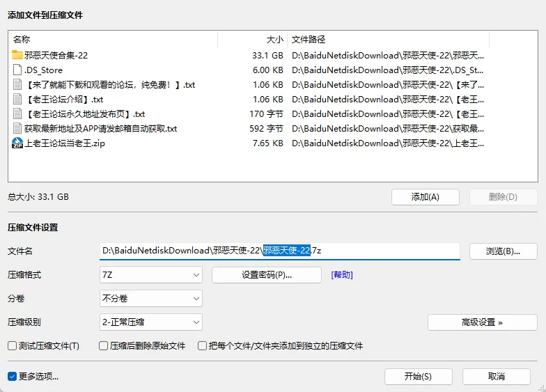The image size is (546, 392).
Task: Open the [帮助] link
Action: click(x=342, y=275)
